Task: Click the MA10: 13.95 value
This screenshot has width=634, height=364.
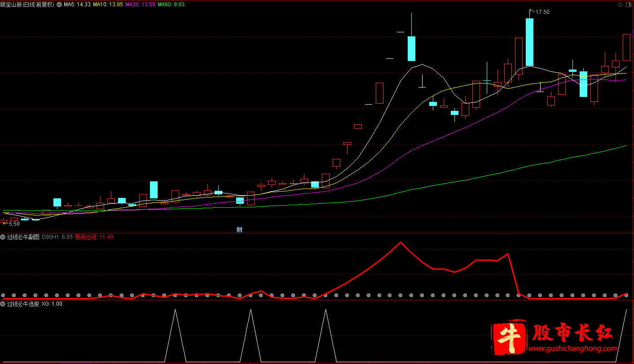Action: click(108, 4)
